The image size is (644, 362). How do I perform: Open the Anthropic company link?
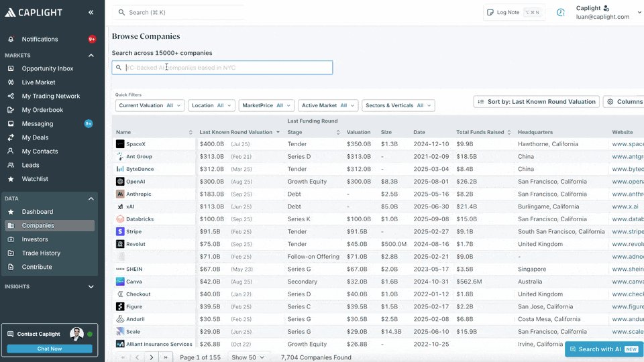(138, 194)
